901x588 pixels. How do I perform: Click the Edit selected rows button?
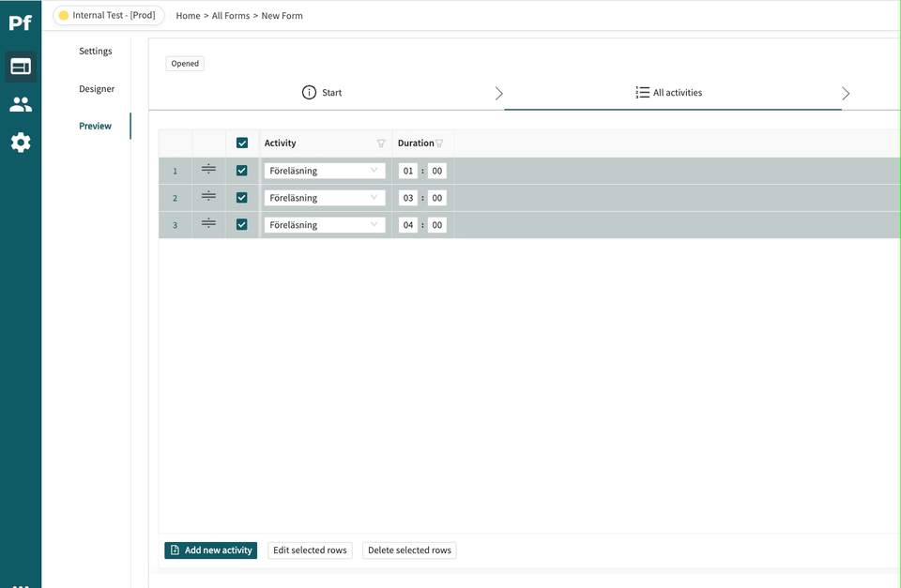pyautogui.click(x=310, y=550)
